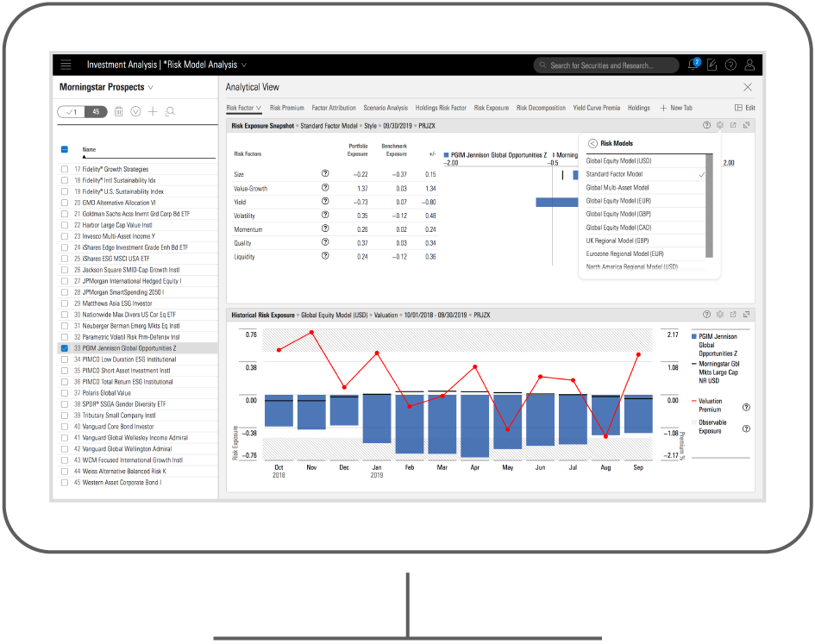Click the New Tab button

click(x=676, y=109)
